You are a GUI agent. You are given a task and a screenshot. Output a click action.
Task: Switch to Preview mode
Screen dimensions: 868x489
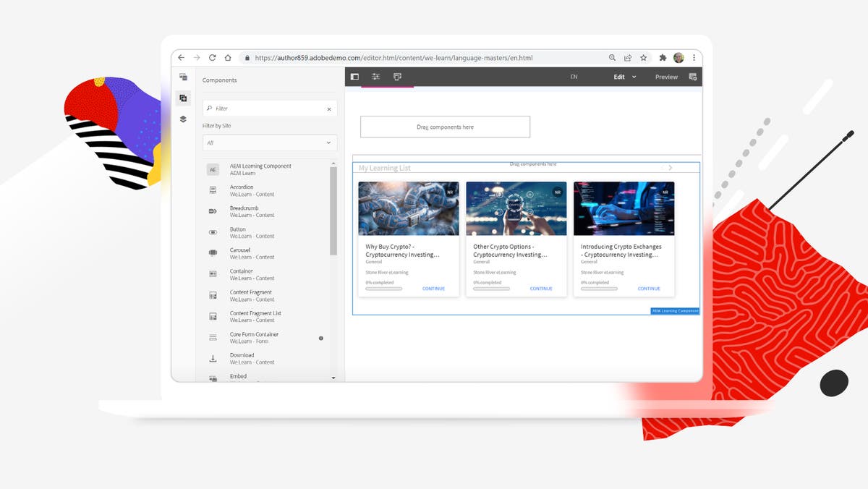(665, 76)
